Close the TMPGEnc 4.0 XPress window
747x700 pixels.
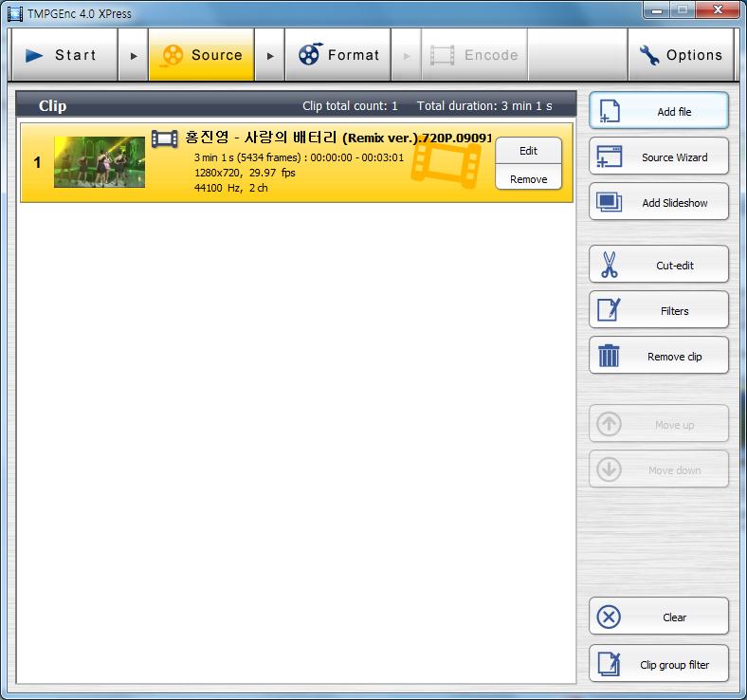(718, 9)
